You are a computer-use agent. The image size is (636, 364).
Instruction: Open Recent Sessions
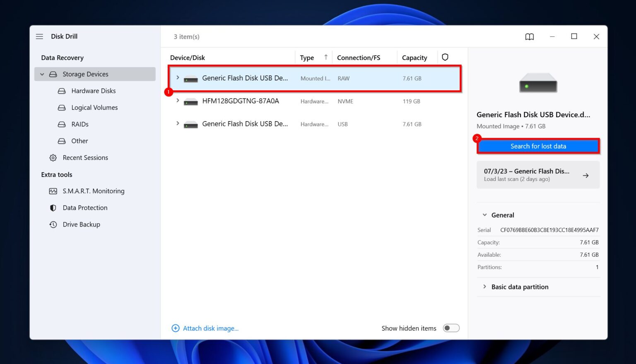click(85, 157)
